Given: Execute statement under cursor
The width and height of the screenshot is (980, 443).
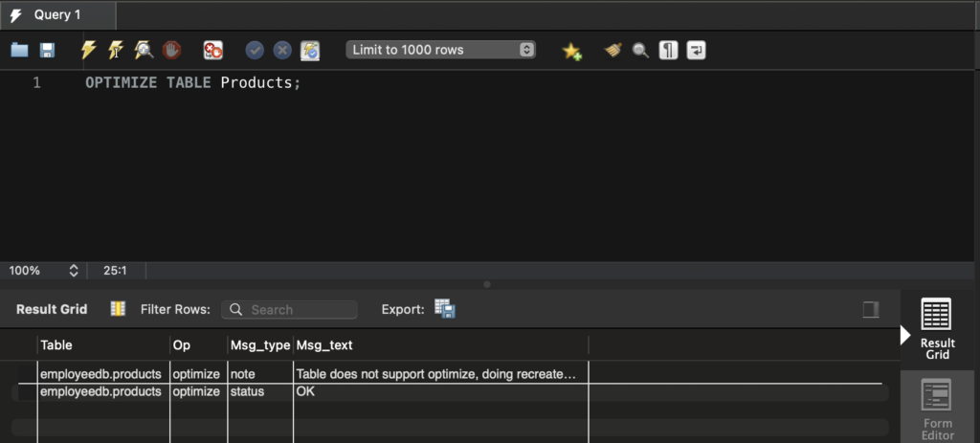Looking at the screenshot, I should [116, 51].
